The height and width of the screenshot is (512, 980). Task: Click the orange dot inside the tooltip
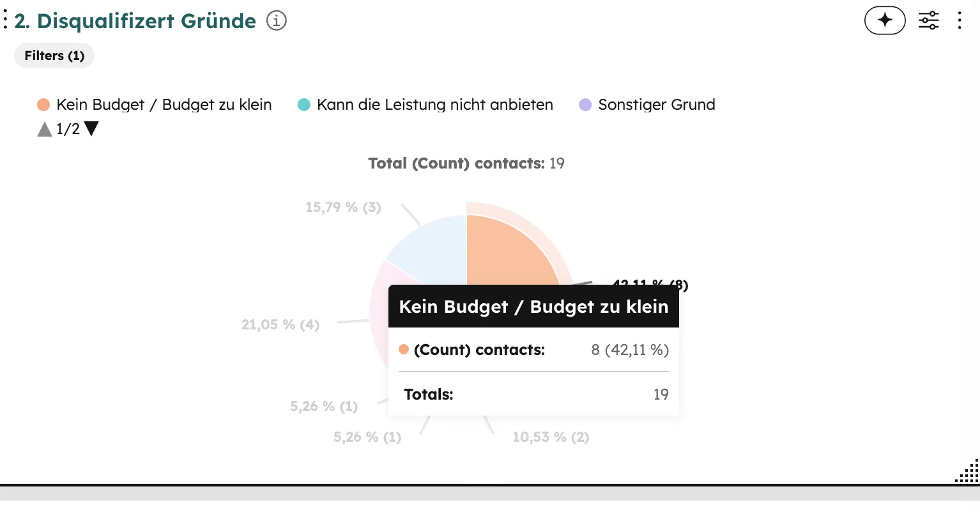tap(404, 349)
